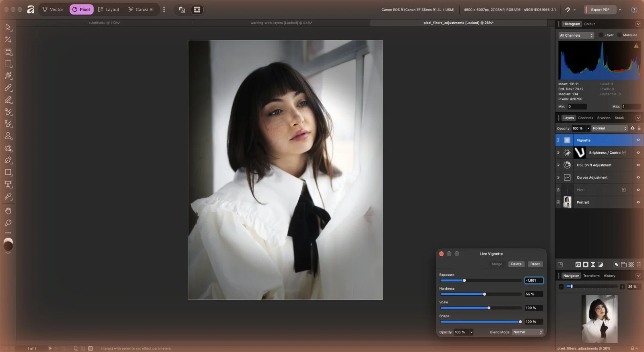Select the Paint Brush tool
Image resolution: width=644 pixels, height=352 pixels.
tap(8, 88)
